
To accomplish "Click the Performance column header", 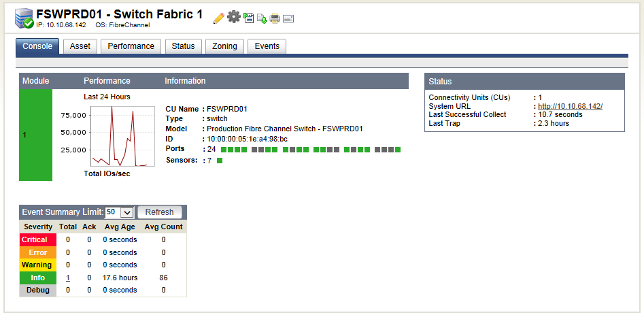I will tap(107, 81).
